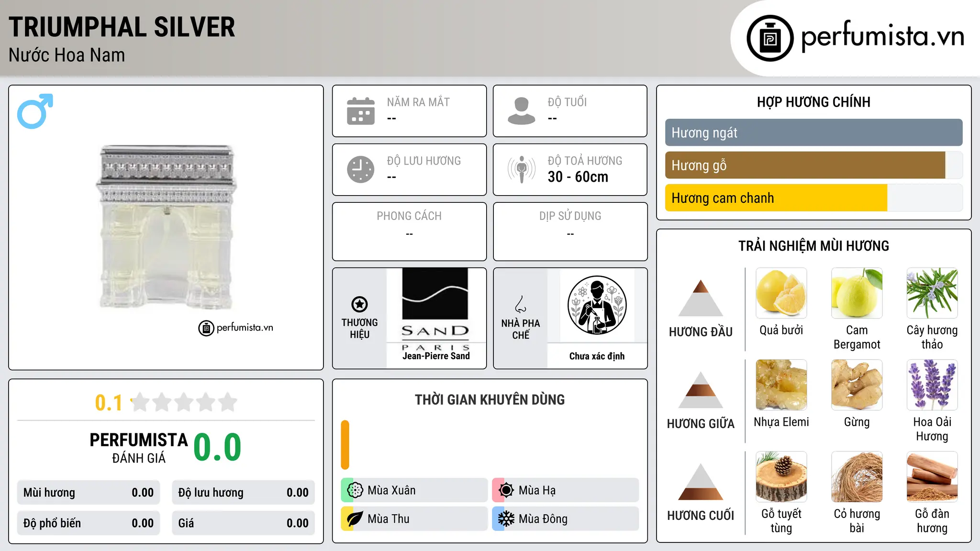The height and width of the screenshot is (551, 980).
Task: Open the Gỗ tuyết tùng note image
Action: click(x=781, y=477)
